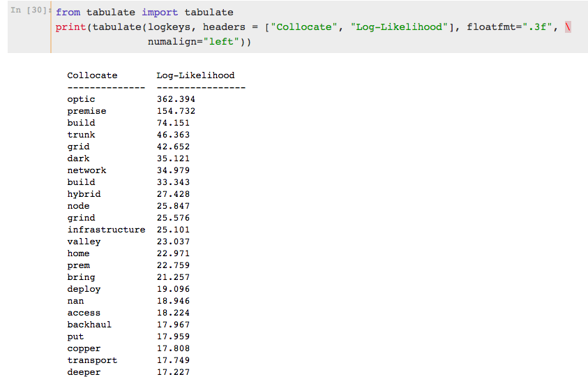This screenshot has height=377, width=588.
Task: Select the word 'grind' in the output
Action: (x=81, y=218)
